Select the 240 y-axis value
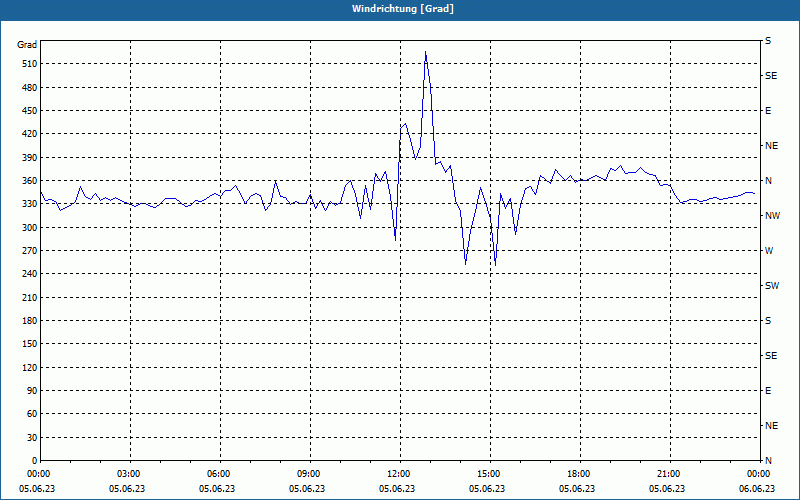800x500 pixels. pyautogui.click(x=30, y=274)
